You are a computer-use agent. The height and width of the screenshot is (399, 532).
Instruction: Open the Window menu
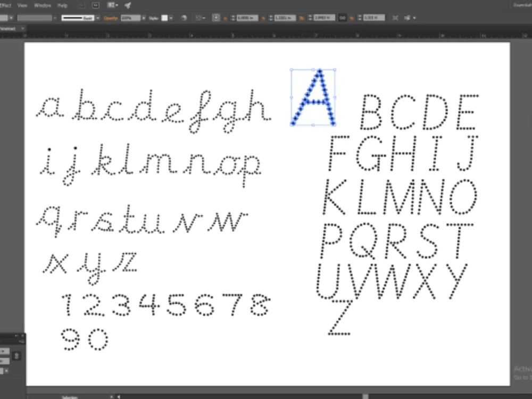pos(43,5)
